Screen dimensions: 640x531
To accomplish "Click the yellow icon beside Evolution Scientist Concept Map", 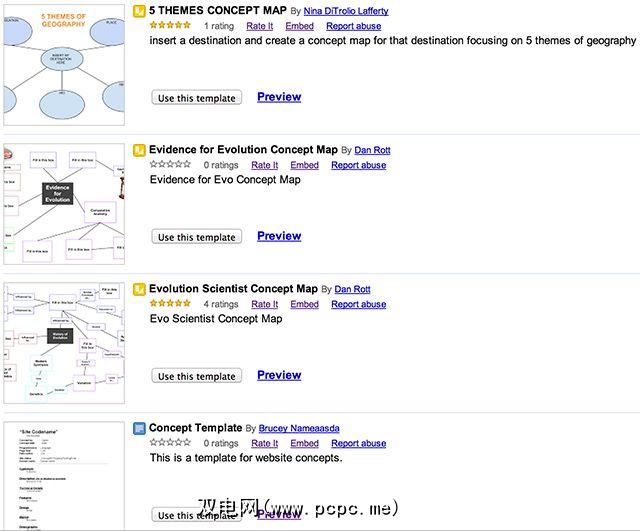I will 139,289.
